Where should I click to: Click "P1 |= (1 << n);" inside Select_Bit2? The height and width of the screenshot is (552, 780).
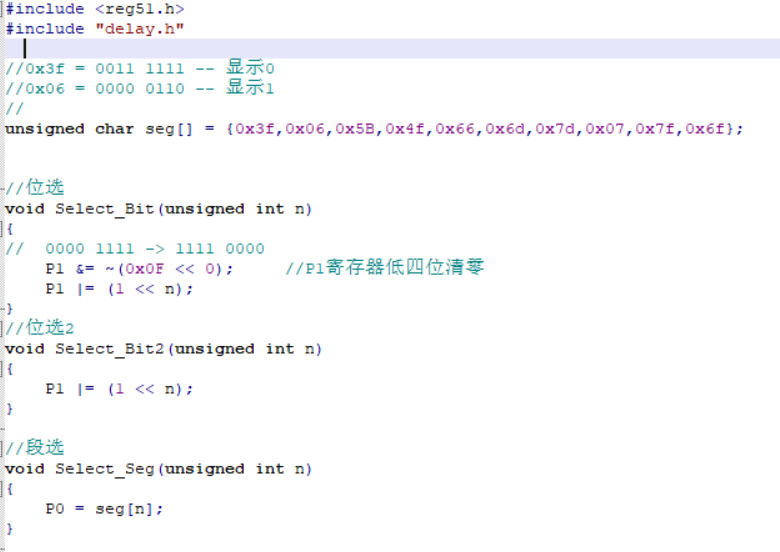[x=119, y=389]
